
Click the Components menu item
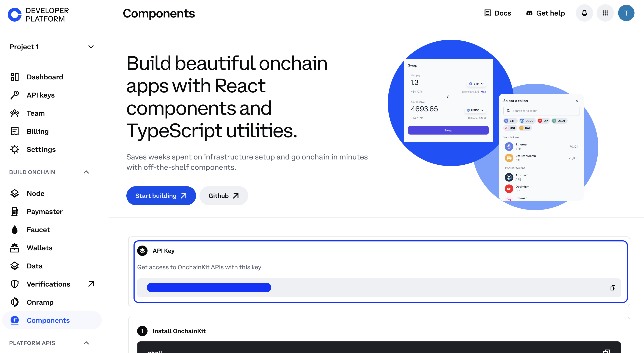pyautogui.click(x=48, y=320)
